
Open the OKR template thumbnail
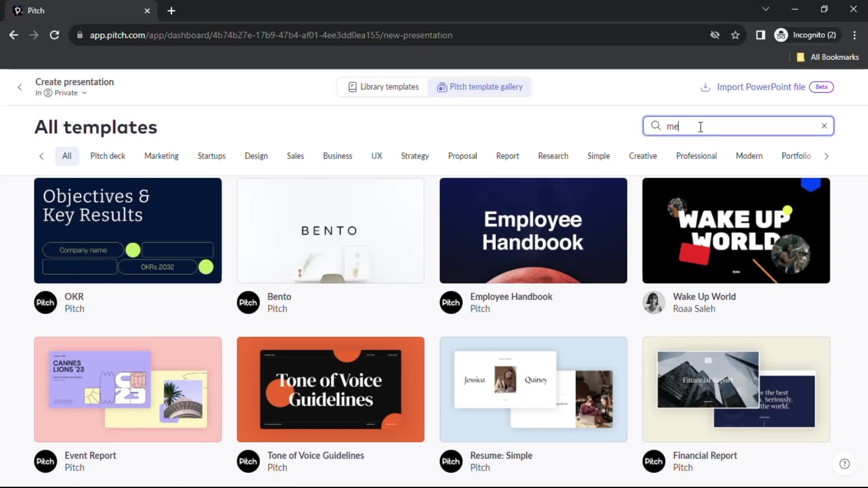click(x=128, y=230)
